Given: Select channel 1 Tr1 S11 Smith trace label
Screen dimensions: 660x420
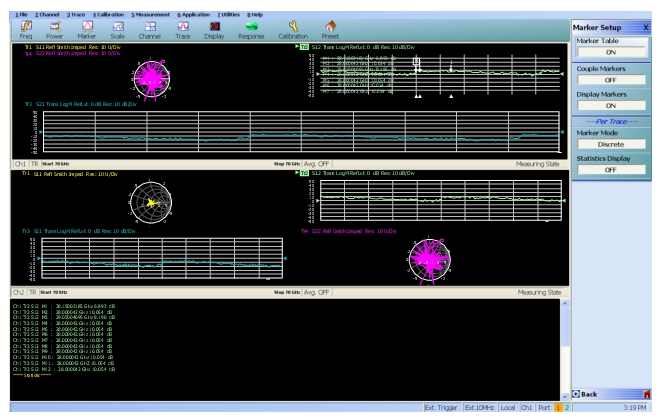Looking at the screenshot, I should pos(72,47).
